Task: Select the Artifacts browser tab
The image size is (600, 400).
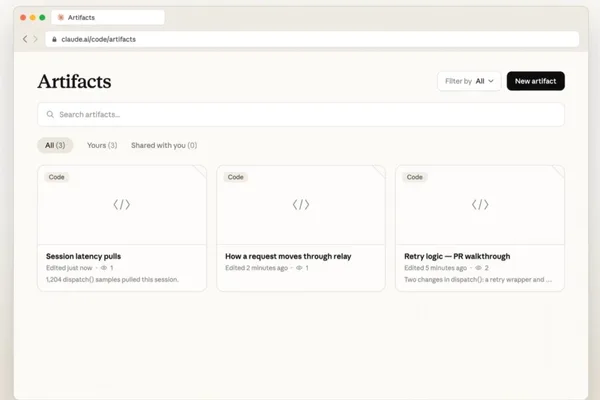Action: click(108, 17)
